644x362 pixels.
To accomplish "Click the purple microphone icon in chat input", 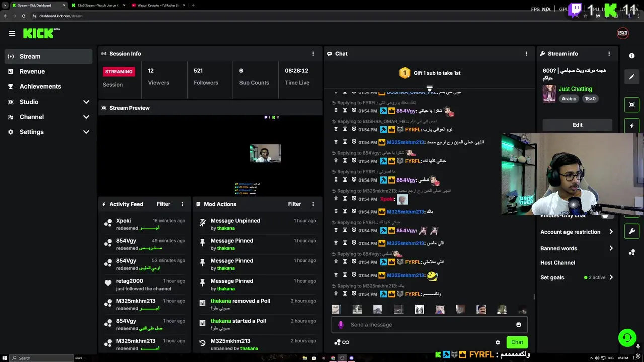I will click(341, 325).
